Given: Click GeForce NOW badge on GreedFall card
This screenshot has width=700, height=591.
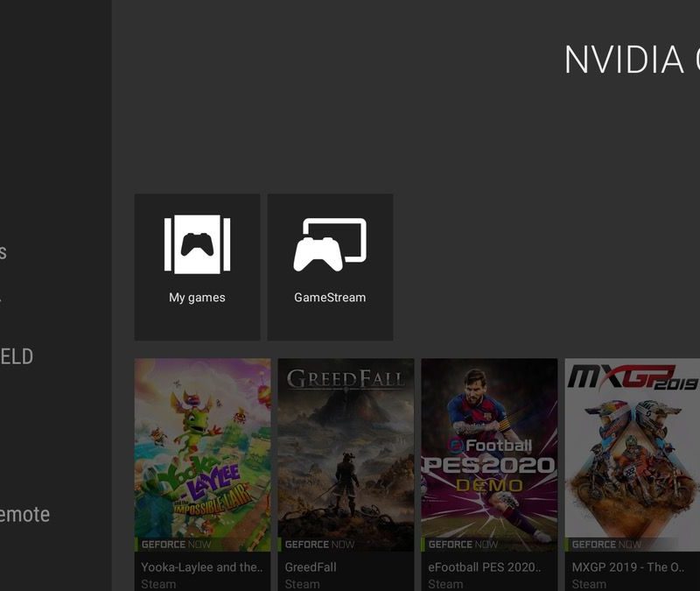Looking at the screenshot, I should click(x=319, y=545).
